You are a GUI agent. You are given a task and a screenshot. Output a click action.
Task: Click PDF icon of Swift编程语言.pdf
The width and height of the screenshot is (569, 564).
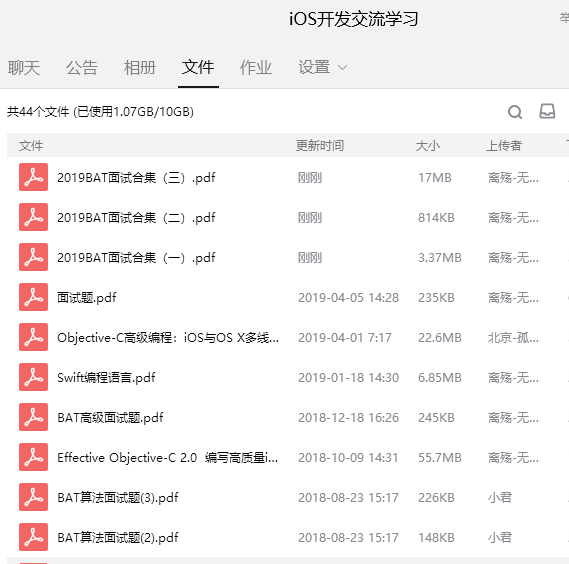pos(33,377)
